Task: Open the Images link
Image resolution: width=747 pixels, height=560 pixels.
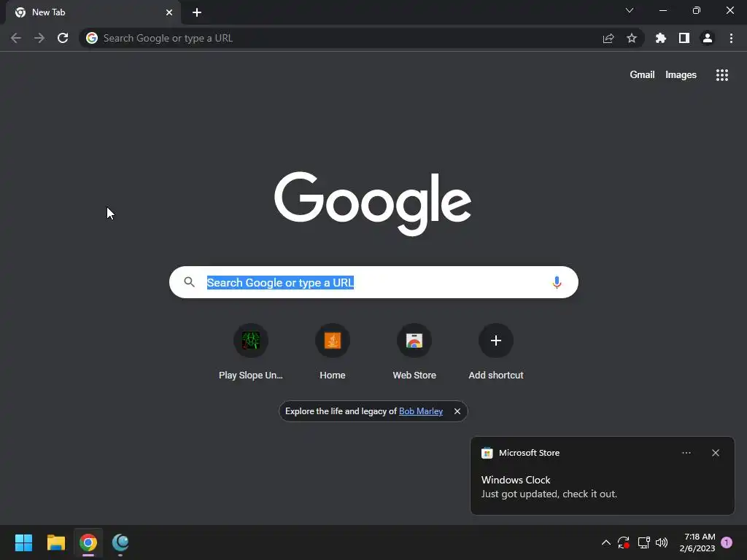Action: point(681,75)
